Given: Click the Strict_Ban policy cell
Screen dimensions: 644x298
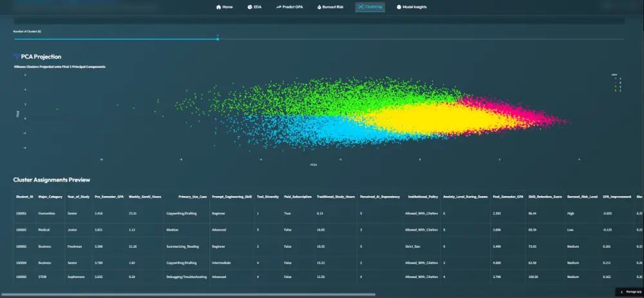Looking at the screenshot, I should (x=413, y=246).
